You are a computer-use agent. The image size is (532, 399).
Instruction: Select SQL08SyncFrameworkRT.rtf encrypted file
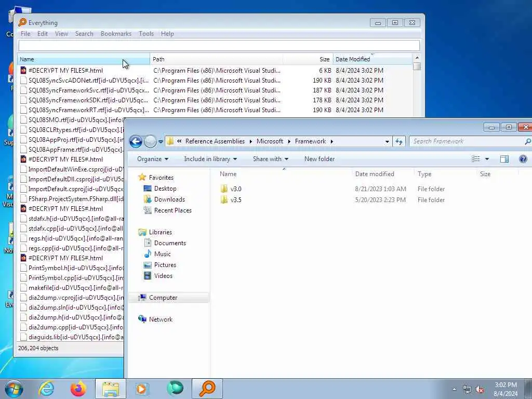88,110
